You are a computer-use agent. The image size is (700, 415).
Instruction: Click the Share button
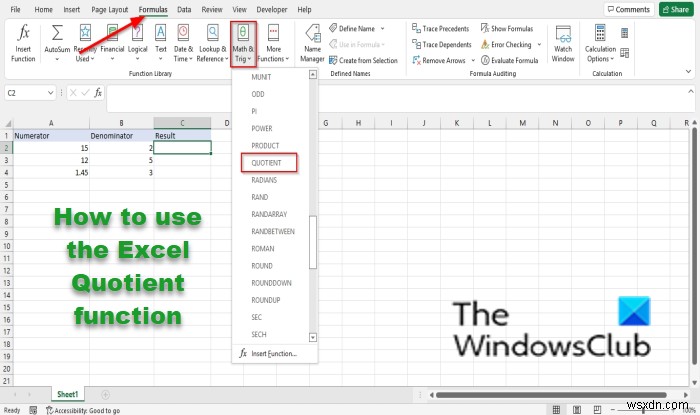pyautogui.click(x=675, y=9)
